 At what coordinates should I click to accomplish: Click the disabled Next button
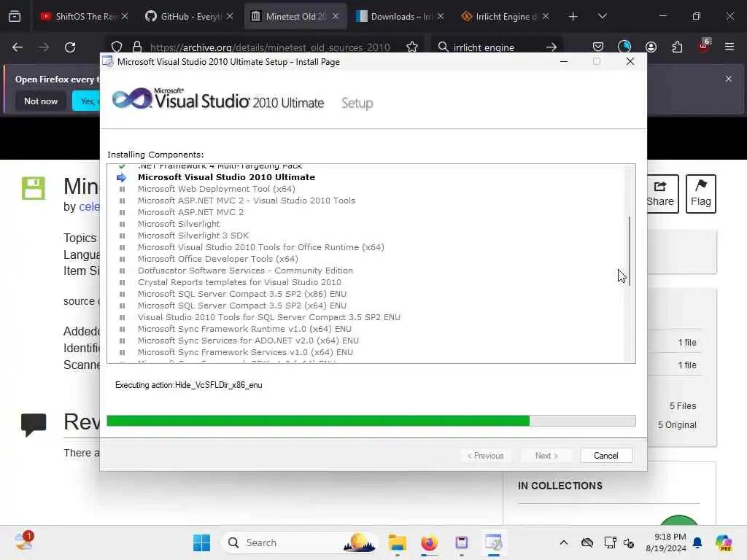(x=546, y=456)
